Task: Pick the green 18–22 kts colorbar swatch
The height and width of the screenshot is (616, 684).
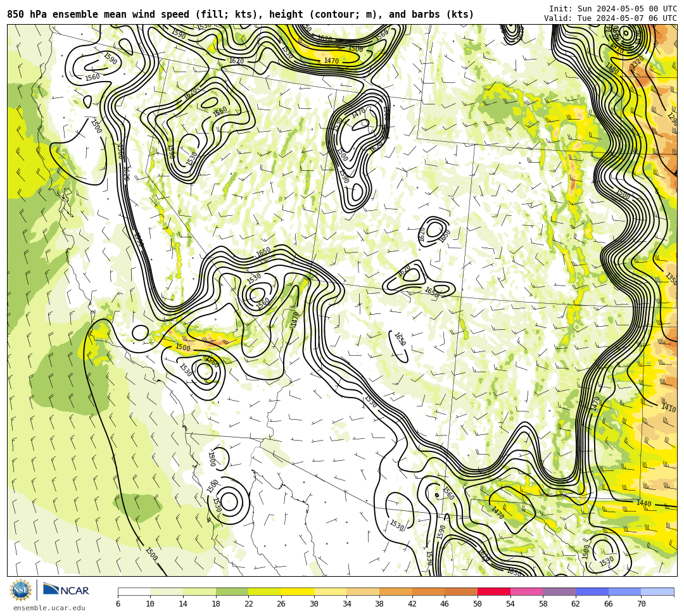Action: pyautogui.click(x=232, y=591)
